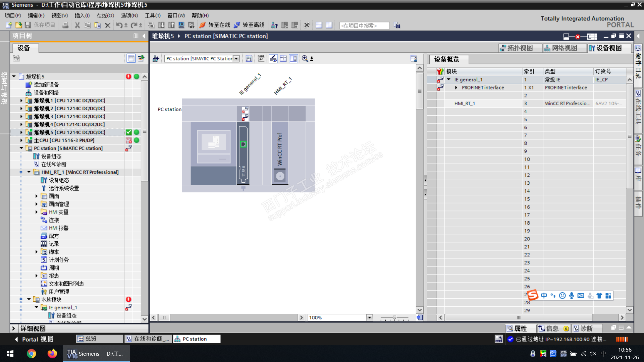Image resolution: width=644 pixels, height=362 pixels.
Task: Click the Go online (转至在线) button
Action: tap(215, 25)
